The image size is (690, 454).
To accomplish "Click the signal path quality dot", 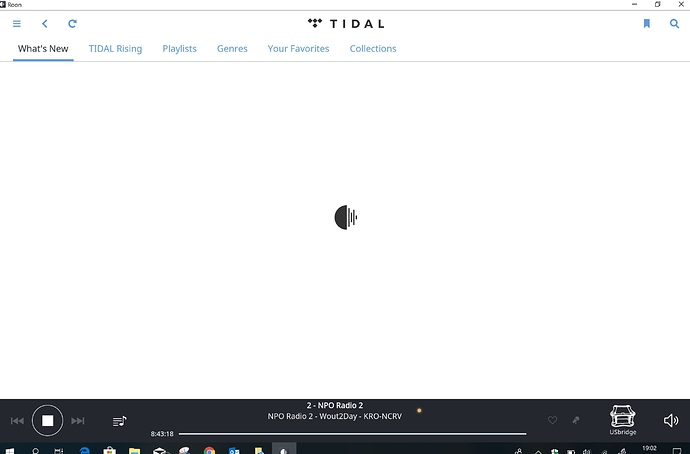I will (x=419, y=410).
